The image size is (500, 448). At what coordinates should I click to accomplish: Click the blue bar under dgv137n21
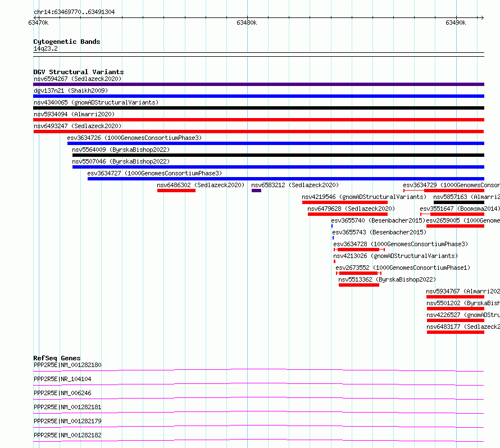coord(258,96)
